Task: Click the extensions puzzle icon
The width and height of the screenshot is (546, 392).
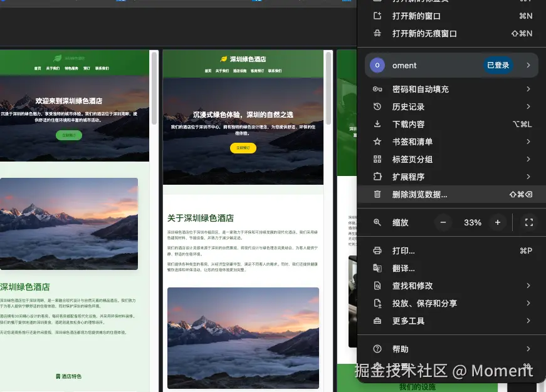Action: [x=377, y=177]
